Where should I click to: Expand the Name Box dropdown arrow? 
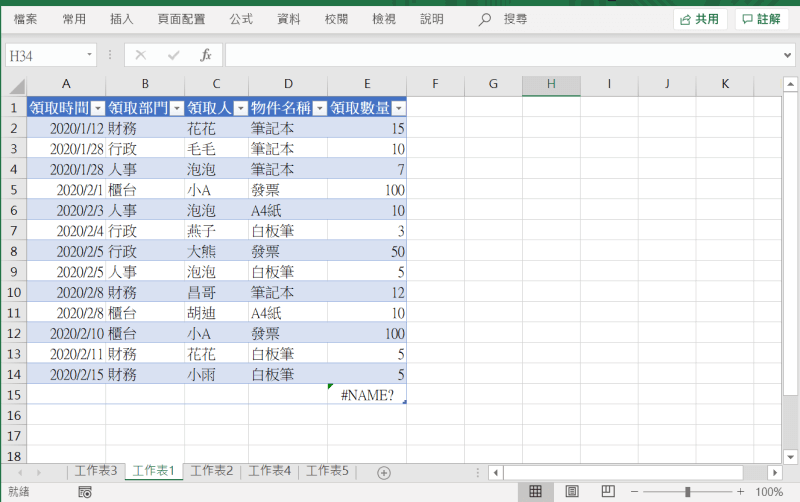point(89,55)
